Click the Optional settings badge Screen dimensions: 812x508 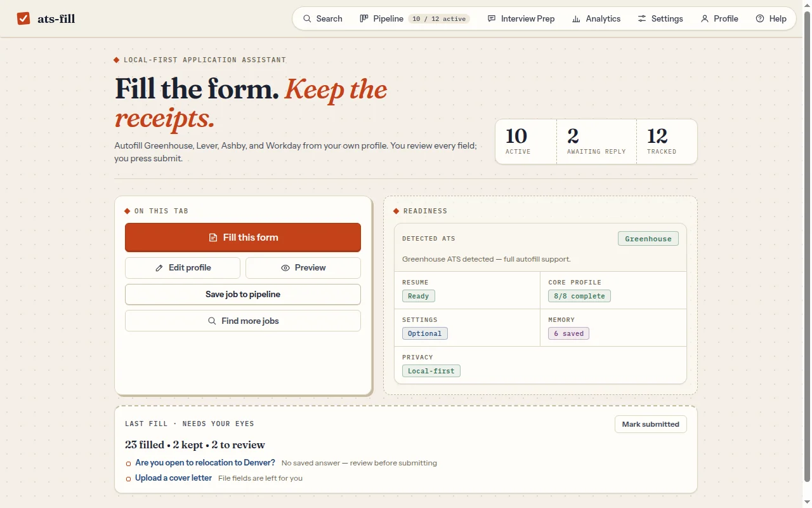(425, 333)
